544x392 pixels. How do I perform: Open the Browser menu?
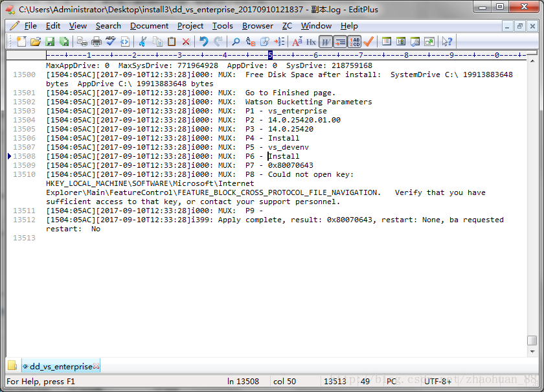[258, 26]
